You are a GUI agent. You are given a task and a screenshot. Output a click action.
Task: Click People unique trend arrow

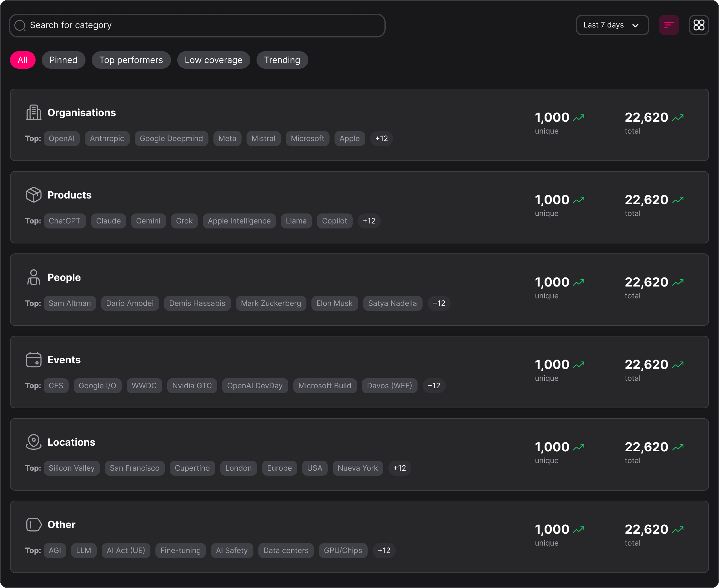(579, 282)
